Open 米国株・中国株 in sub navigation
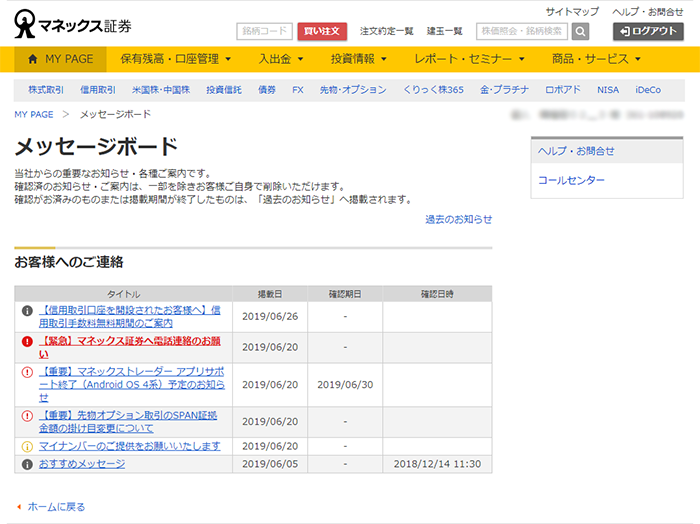This screenshot has height=524, width=700. click(x=161, y=90)
